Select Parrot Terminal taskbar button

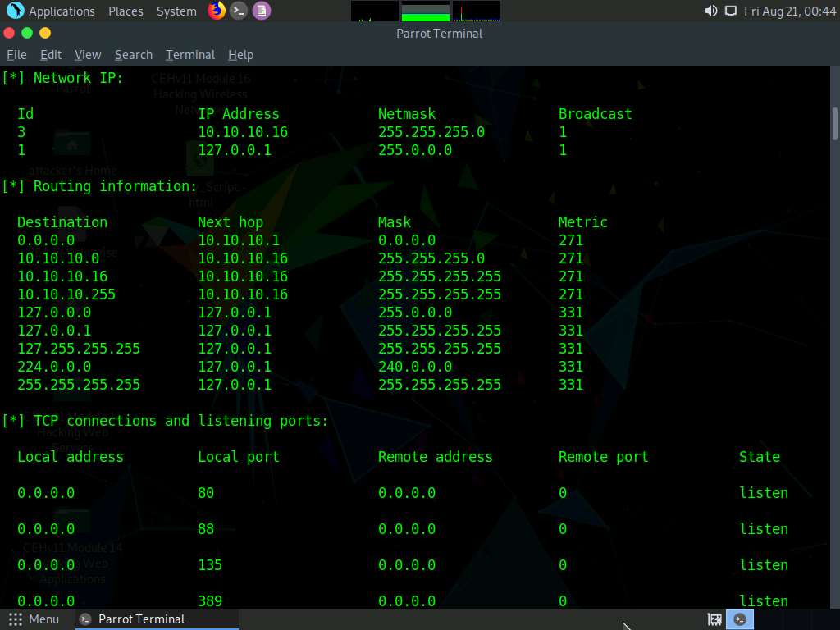tap(157, 619)
